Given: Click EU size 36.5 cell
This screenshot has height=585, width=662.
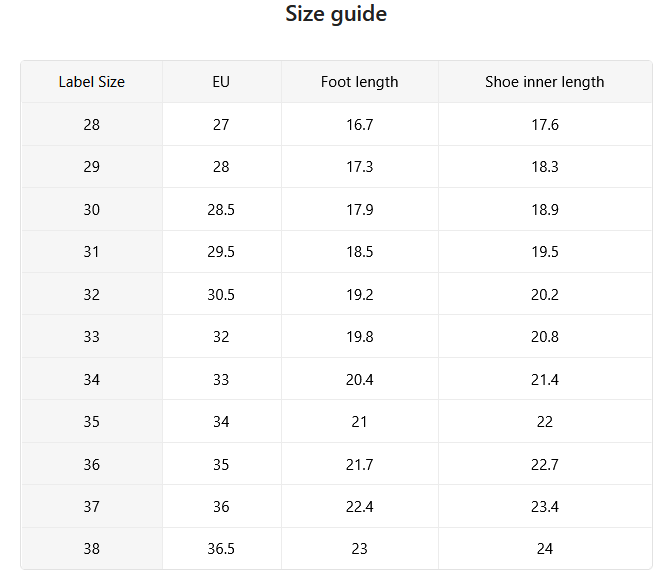Looking at the screenshot, I should (221, 549).
